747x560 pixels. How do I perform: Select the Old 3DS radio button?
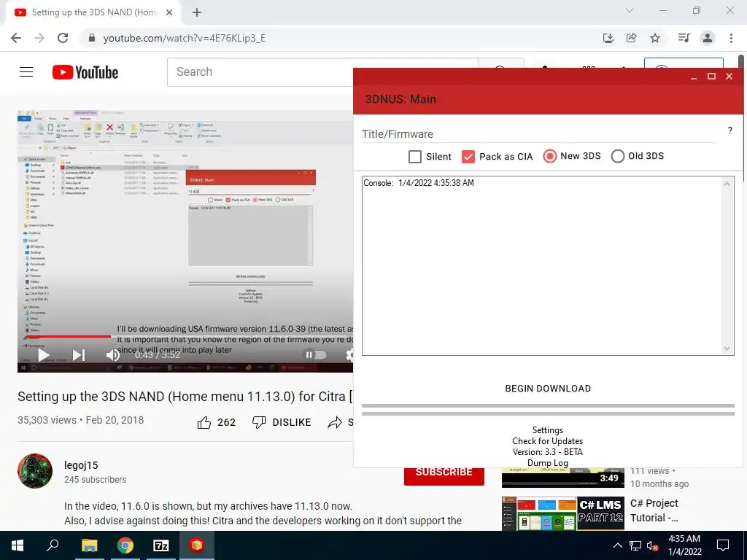coord(617,156)
